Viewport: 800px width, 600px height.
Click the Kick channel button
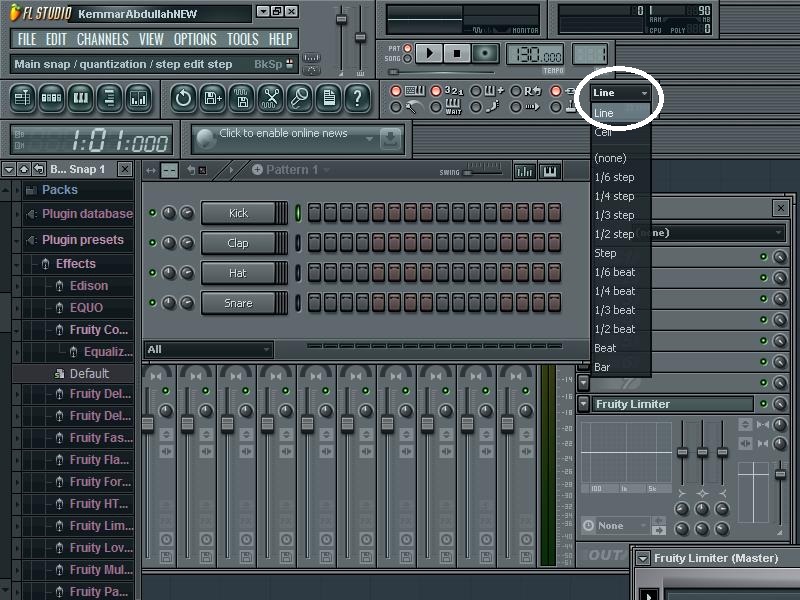click(x=238, y=213)
